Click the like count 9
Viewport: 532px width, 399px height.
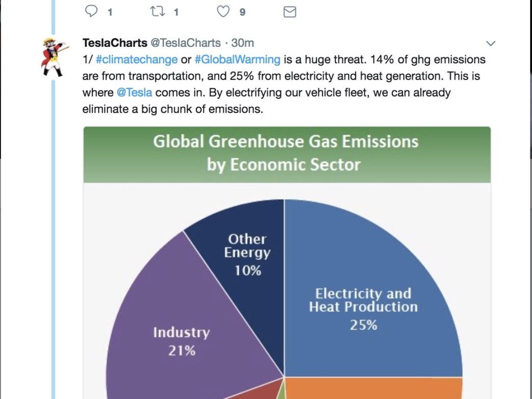pos(242,13)
